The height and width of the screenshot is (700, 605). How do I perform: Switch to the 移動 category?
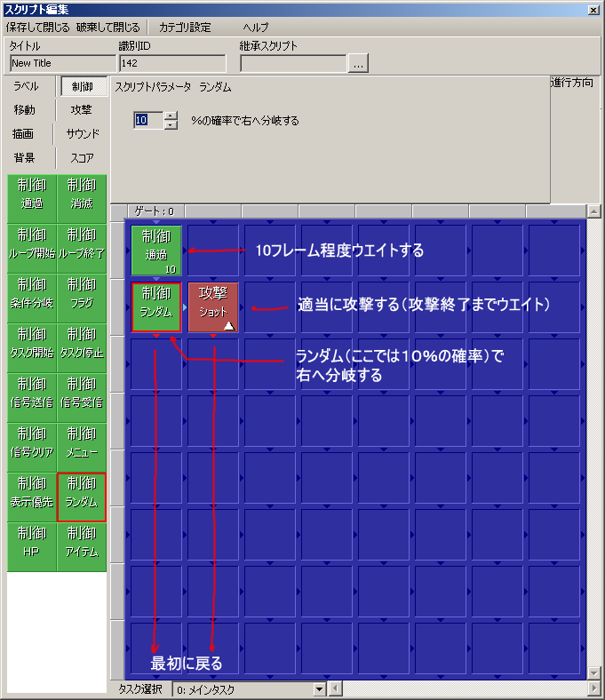click(x=25, y=110)
